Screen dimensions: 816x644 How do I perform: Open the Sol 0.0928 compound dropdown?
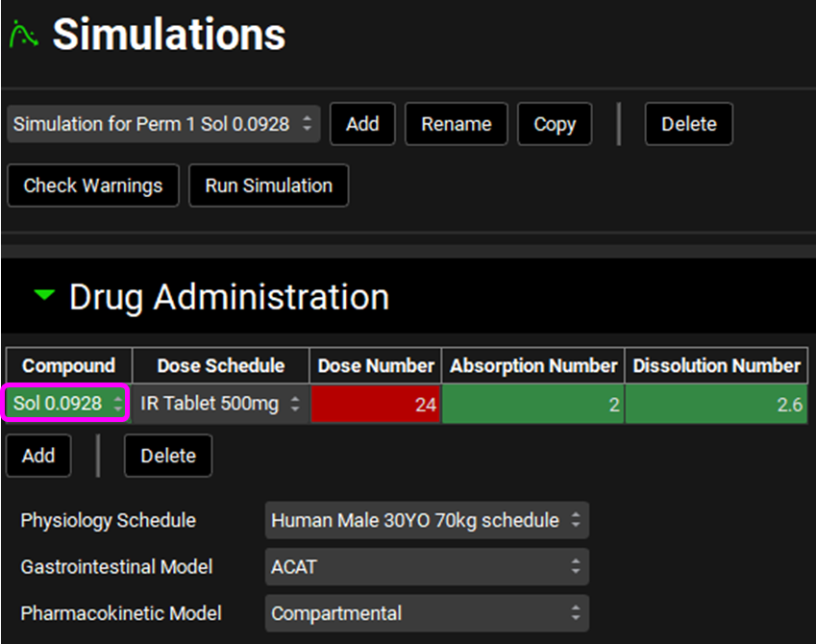[66, 404]
